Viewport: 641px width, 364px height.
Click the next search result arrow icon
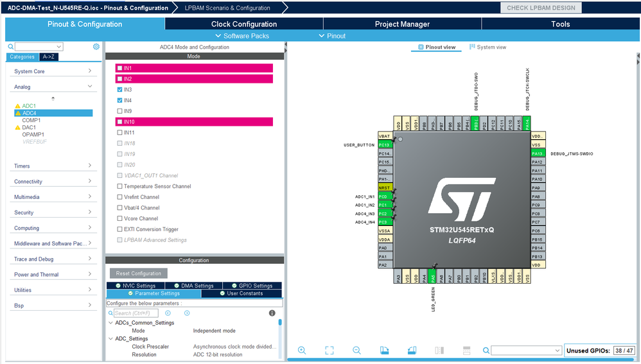tap(187, 313)
